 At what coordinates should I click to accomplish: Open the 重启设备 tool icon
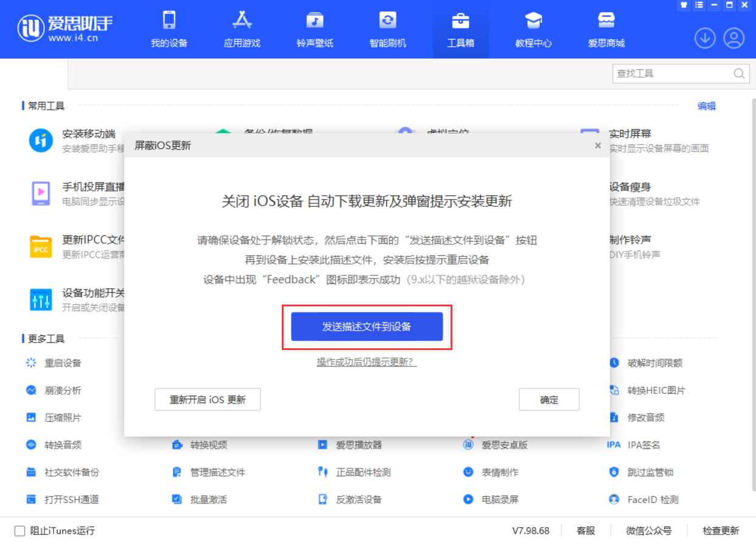coord(31,363)
